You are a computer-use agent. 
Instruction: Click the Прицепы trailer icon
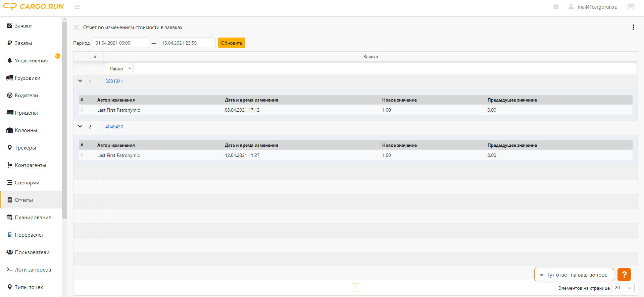point(10,113)
